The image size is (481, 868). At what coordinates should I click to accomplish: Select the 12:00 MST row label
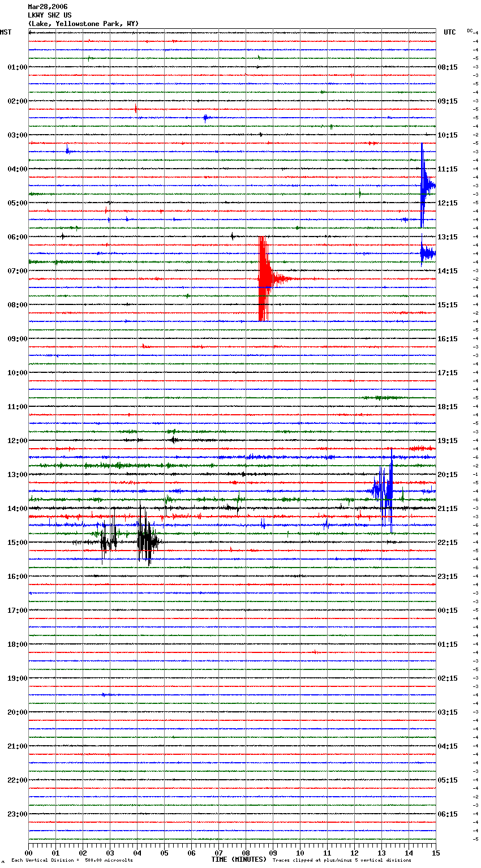click(x=18, y=441)
